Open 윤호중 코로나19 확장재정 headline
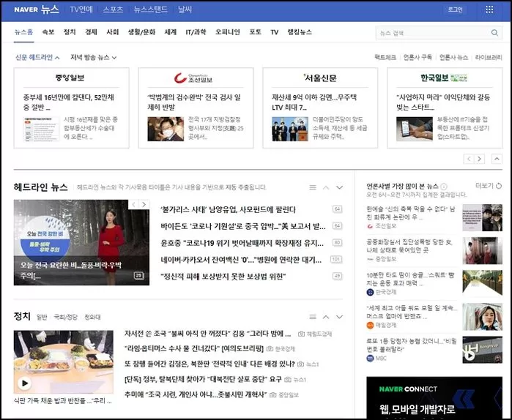 (x=242, y=243)
